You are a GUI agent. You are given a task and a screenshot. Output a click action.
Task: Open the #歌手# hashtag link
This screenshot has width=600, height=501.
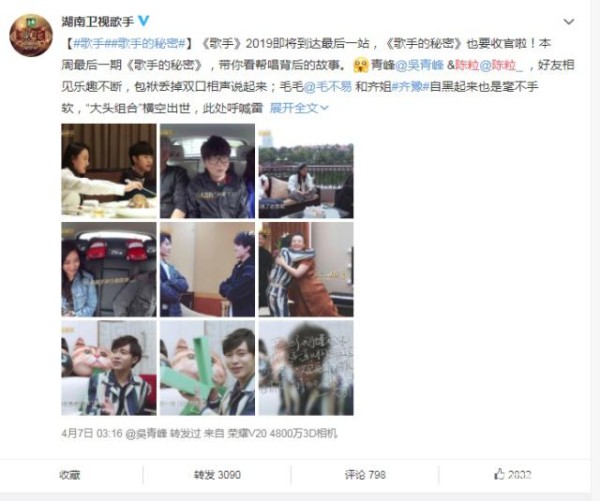point(89,43)
